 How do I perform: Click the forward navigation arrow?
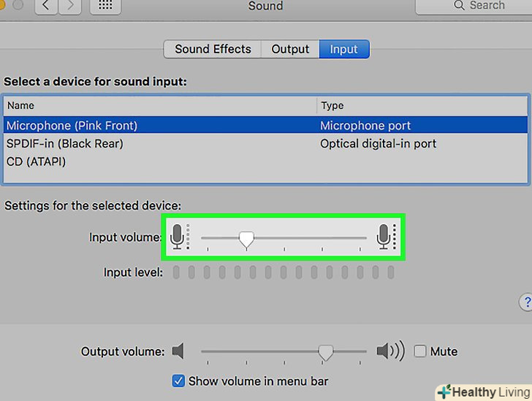(x=71, y=6)
